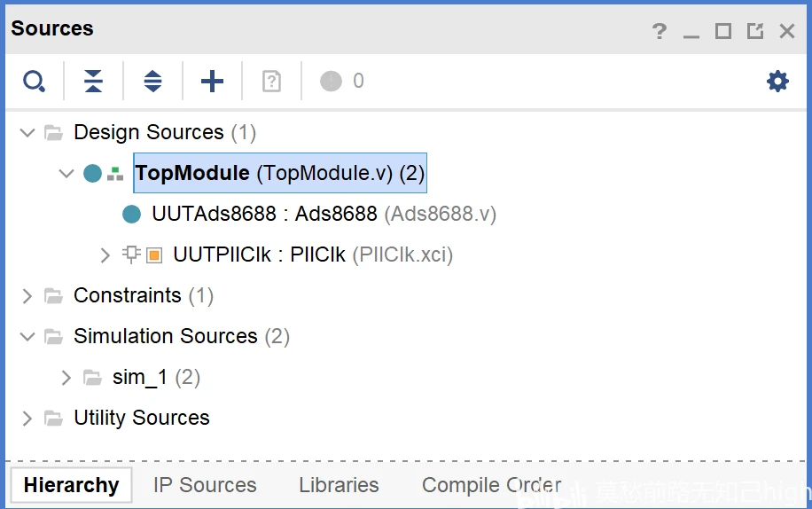Select the TopModule source file
The height and width of the screenshot is (509, 812).
tap(279, 174)
